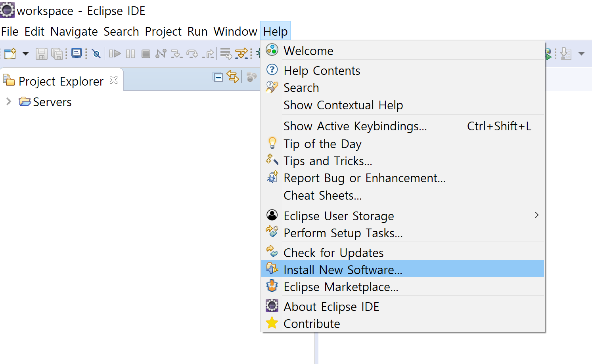592x364 pixels.
Task: Expand the Eclipse User Storage arrow
Action: tap(536, 215)
